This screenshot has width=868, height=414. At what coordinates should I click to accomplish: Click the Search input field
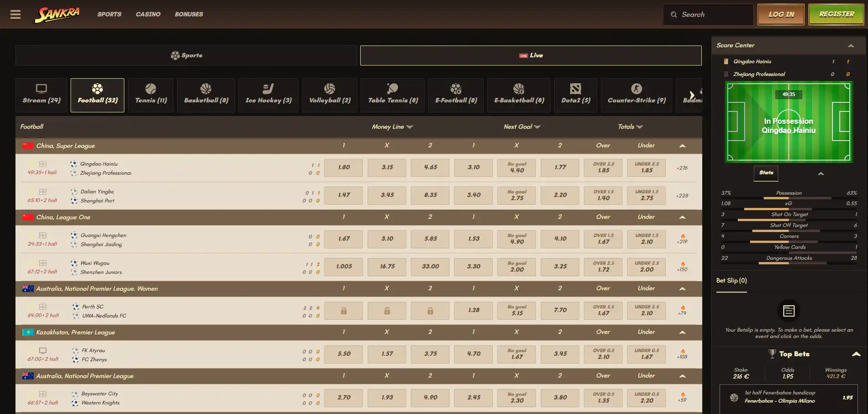coord(708,15)
